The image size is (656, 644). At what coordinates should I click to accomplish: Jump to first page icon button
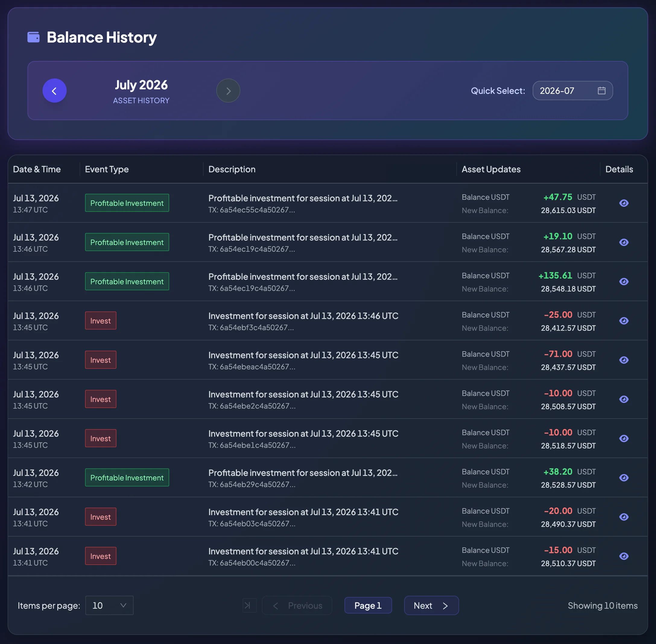coord(249,605)
